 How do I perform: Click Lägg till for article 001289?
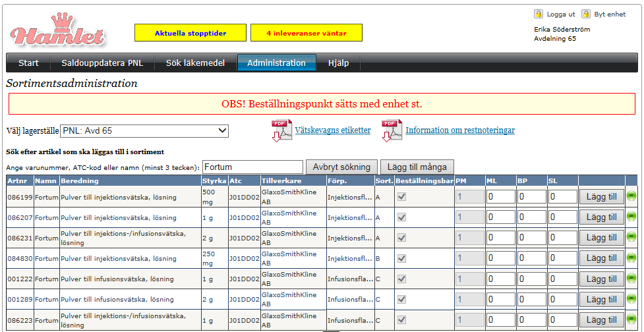point(602,299)
